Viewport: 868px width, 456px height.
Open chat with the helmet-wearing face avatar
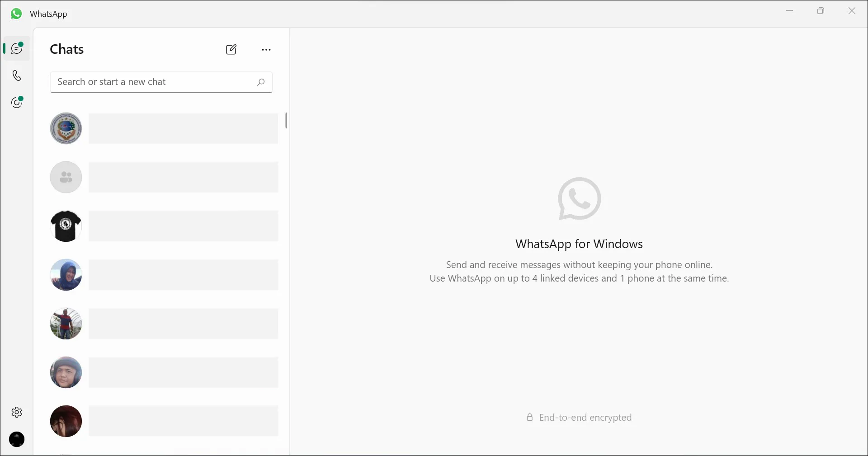click(66, 372)
